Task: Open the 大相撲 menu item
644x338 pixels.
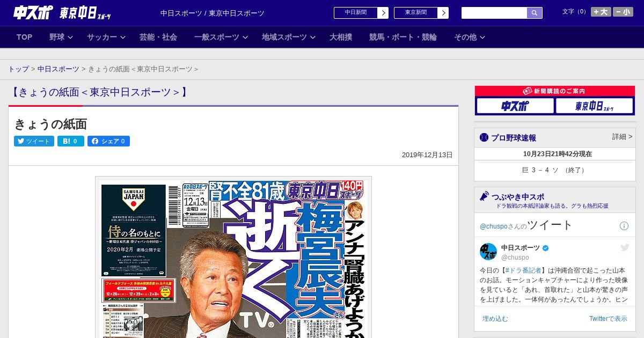Action: (341, 37)
